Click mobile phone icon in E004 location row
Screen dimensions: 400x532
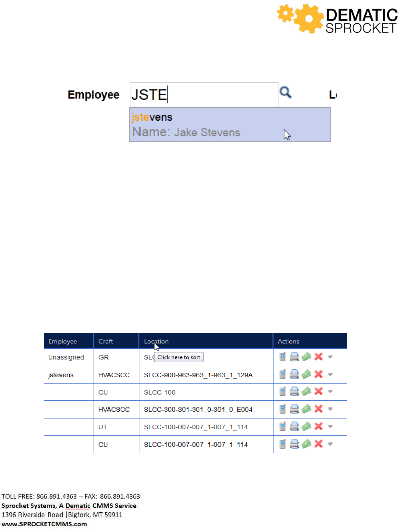coord(282,409)
